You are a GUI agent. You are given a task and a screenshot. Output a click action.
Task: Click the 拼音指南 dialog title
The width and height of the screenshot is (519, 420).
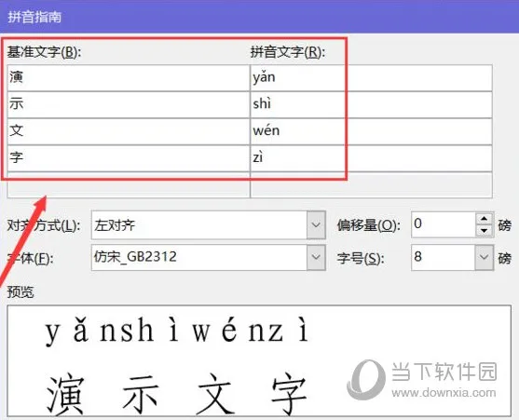(x=34, y=17)
